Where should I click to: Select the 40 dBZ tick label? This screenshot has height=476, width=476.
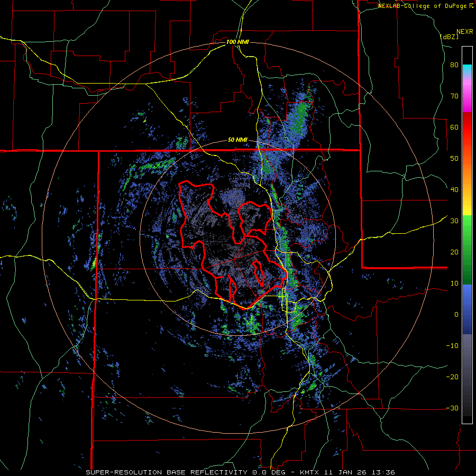coord(454,190)
